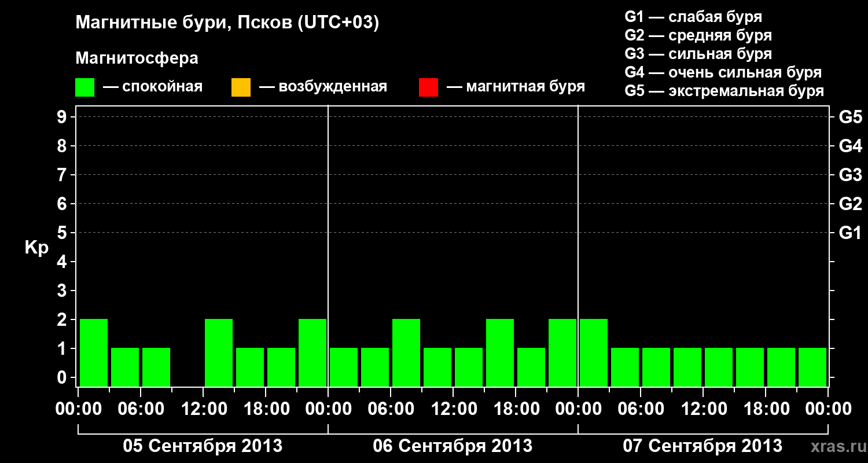Click the 12:00 time label of 05 Сентября

204,409
